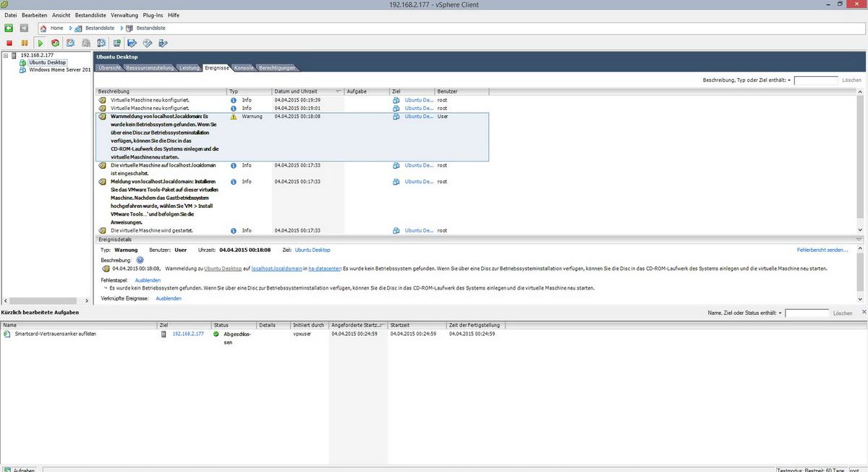Take a snapshot of the virtual machine
The width and height of the screenshot is (868, 472).
coord(70,43)
